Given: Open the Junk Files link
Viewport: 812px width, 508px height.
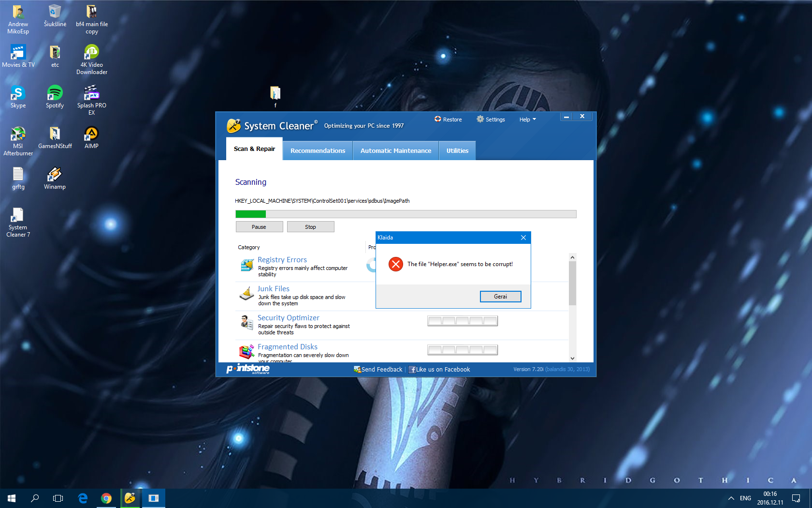Looking at the screenshot, I should click(x=274, y=289).
